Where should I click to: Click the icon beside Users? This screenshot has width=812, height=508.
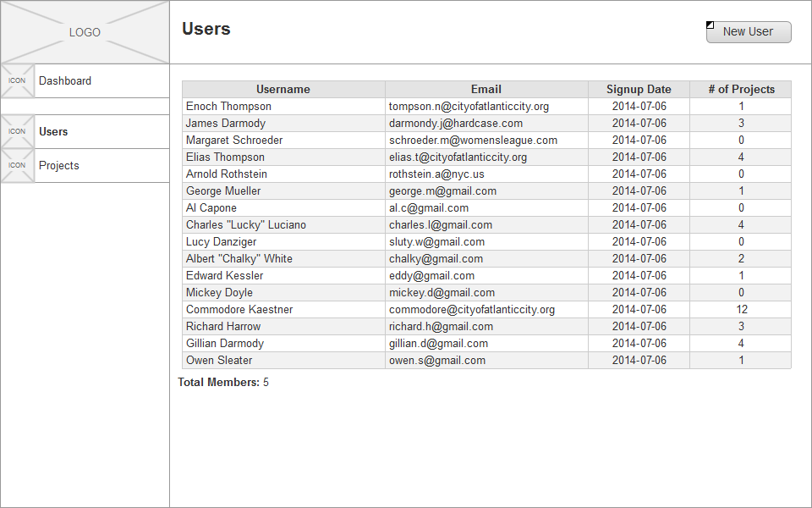[x=18, y=132]
